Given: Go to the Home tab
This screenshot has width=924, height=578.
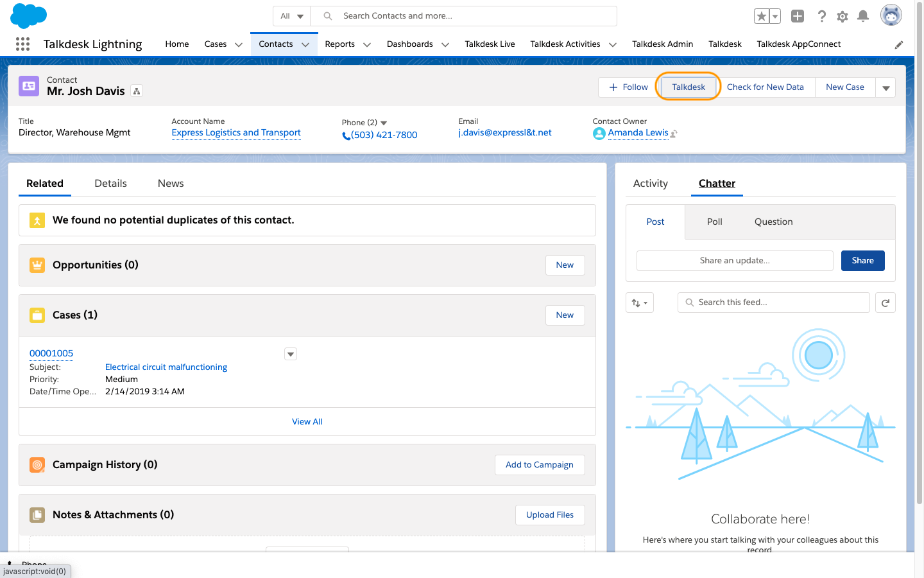Looking at the screenshot, I should click(x=177, y=44).
